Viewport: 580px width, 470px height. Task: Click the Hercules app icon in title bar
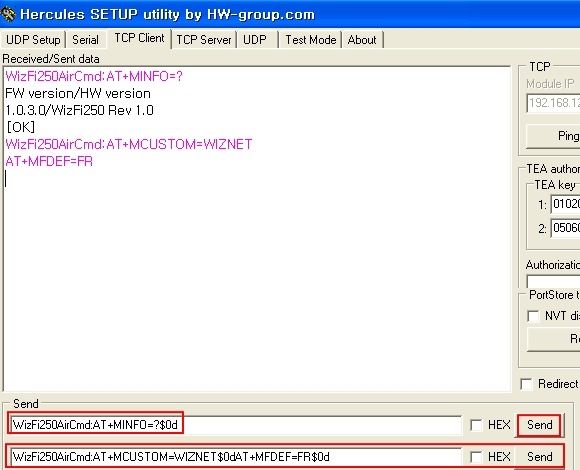[x=8, y=14]
